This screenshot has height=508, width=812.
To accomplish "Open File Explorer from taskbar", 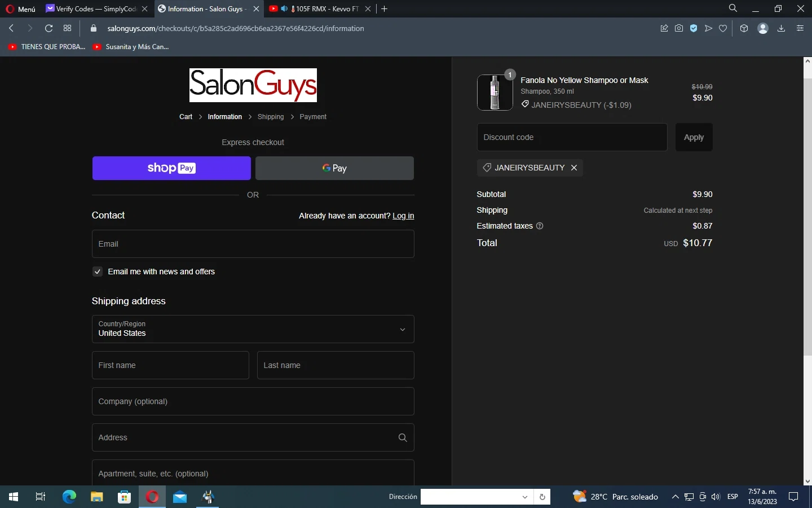I will pos(97,497).
